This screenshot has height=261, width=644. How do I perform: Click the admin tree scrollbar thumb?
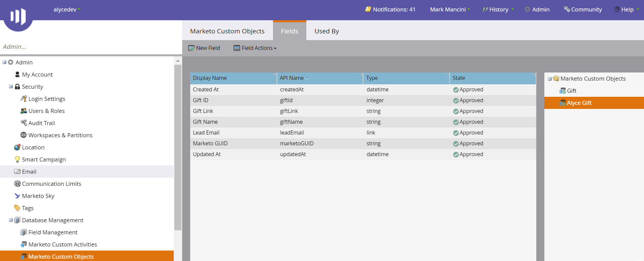click(x=178, y=147)
